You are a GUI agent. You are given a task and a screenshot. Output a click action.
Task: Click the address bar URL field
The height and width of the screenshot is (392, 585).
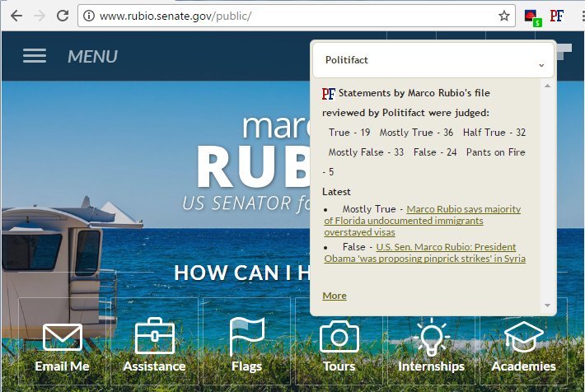(297, 16)
